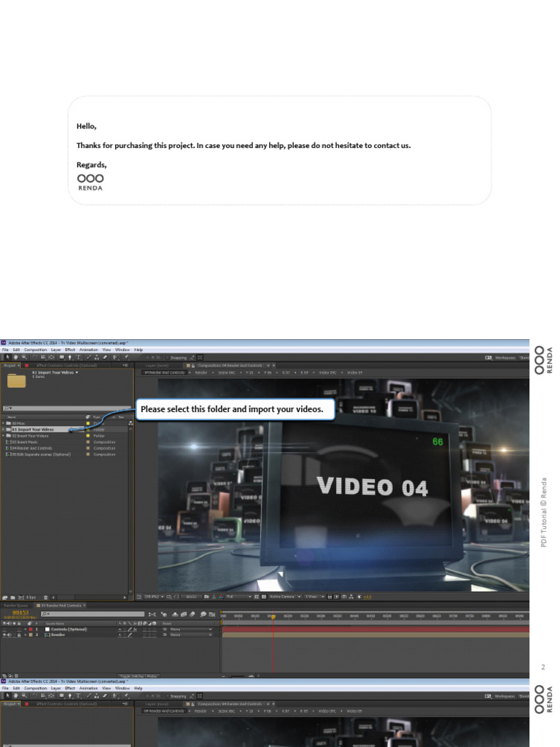Switch to the Render Queue tab
Image resolution: width=560 pixels, height=747 pixels.
[16, 605]
